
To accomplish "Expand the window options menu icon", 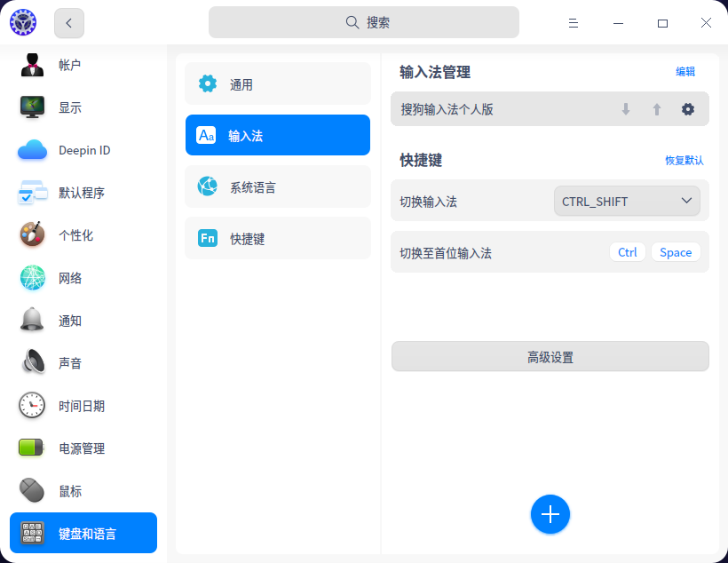I will click(x=574, y=22).
